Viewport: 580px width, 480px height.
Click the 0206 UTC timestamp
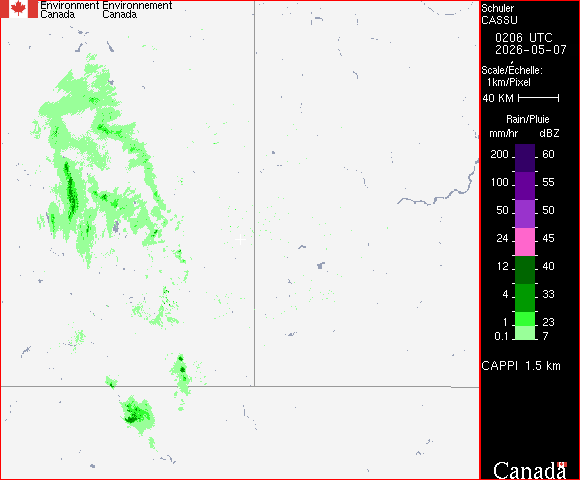tap(523, 38)
